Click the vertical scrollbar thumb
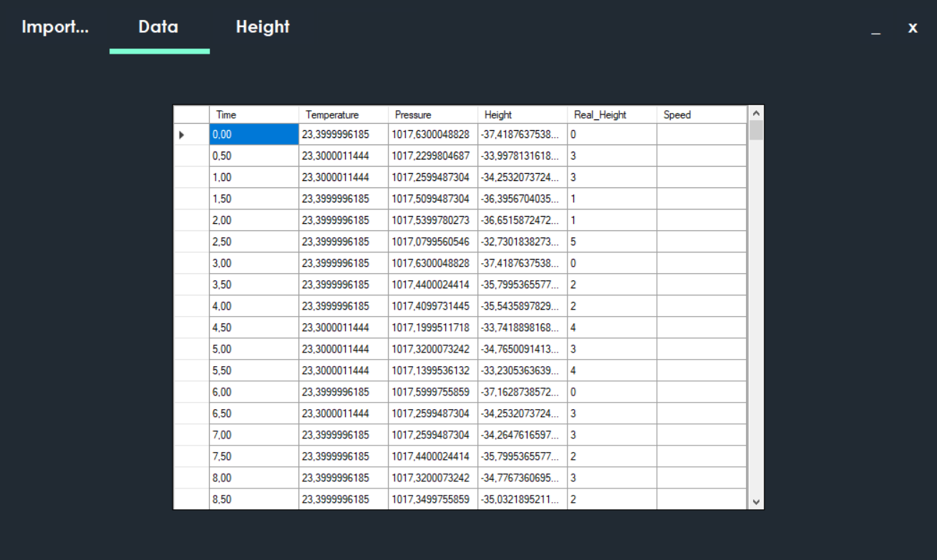 (x=756, y=131)
